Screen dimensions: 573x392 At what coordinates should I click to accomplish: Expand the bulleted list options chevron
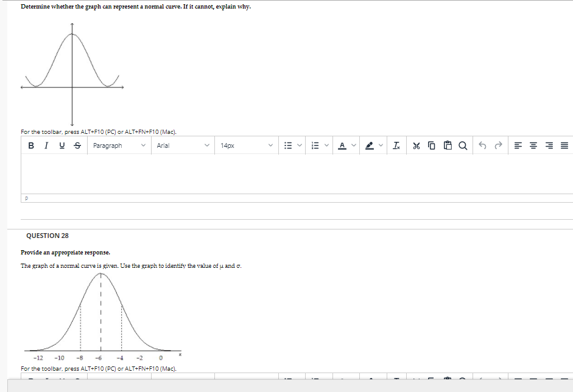[x=300, y=145]
